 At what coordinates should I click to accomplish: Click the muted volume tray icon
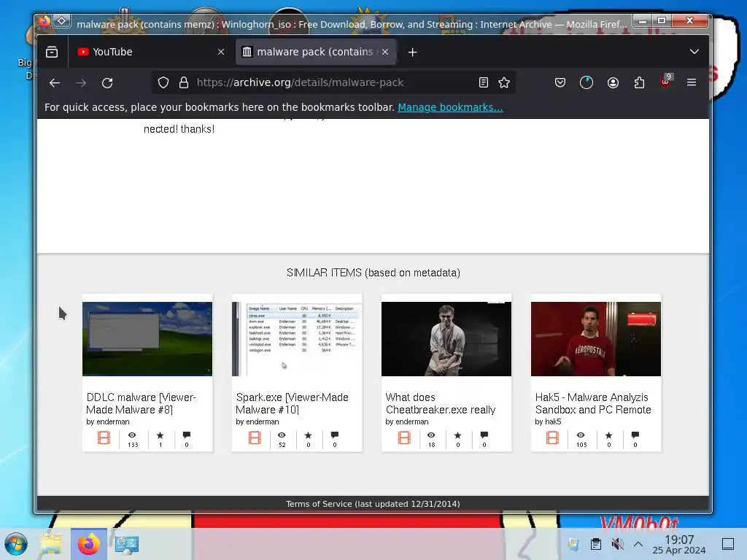click(617, 544)
